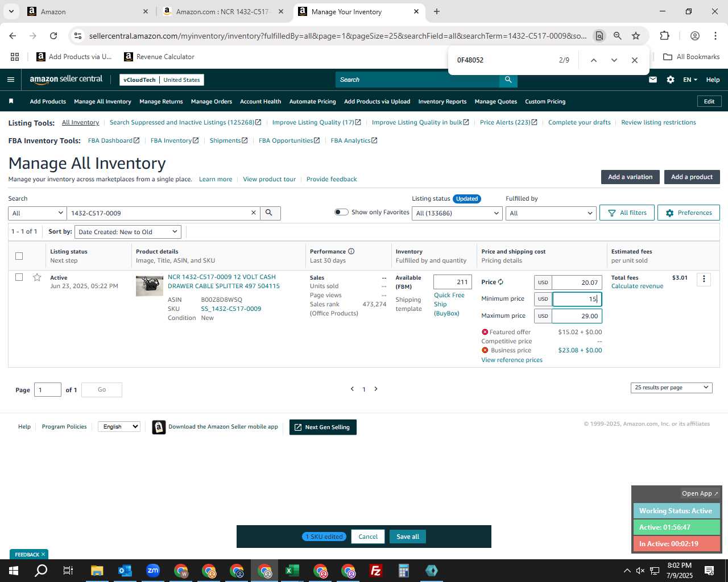Bookmark this page with the star icon
728x582 pixels.
[x=636, y=36]
